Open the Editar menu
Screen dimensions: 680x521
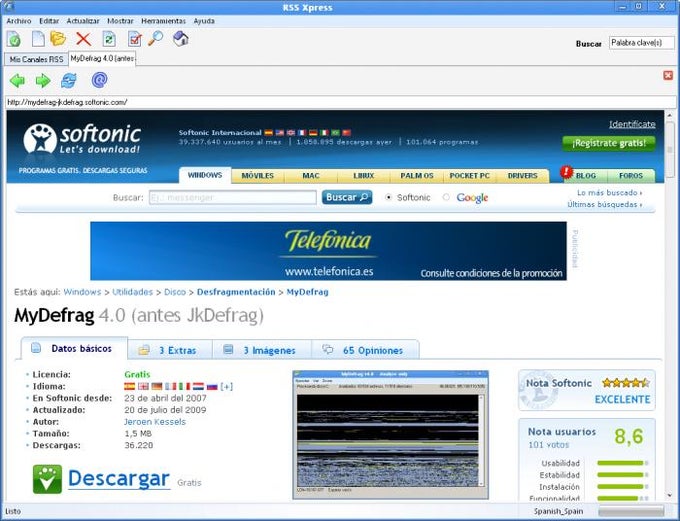(x=49, y=21)
